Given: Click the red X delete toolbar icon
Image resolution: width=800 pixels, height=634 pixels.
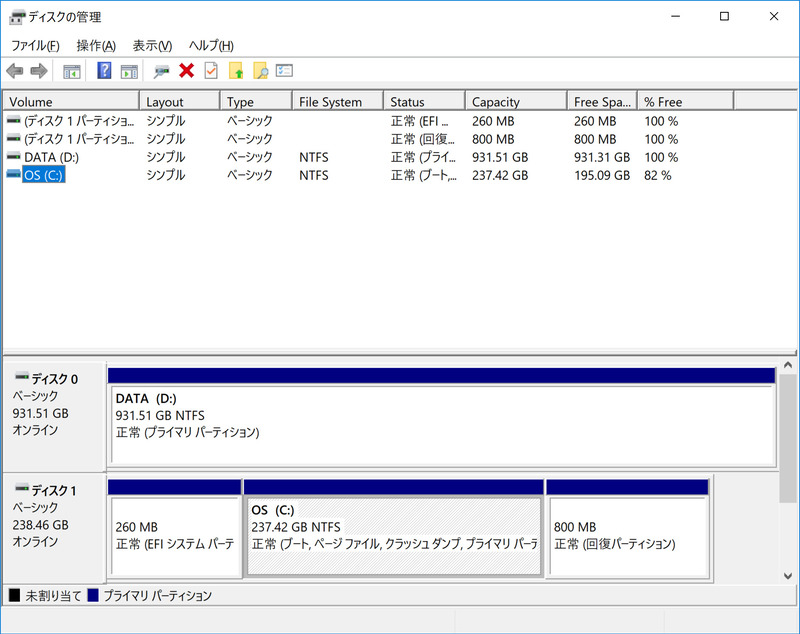Looking at the screenshot, I should point(187,70).
